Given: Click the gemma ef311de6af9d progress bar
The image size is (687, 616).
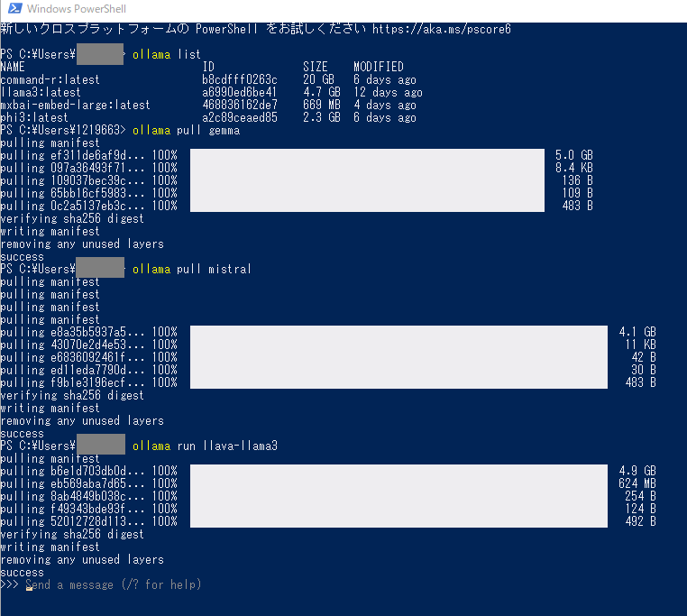Looking at the screenshot, I should click(x=367, y=155).
